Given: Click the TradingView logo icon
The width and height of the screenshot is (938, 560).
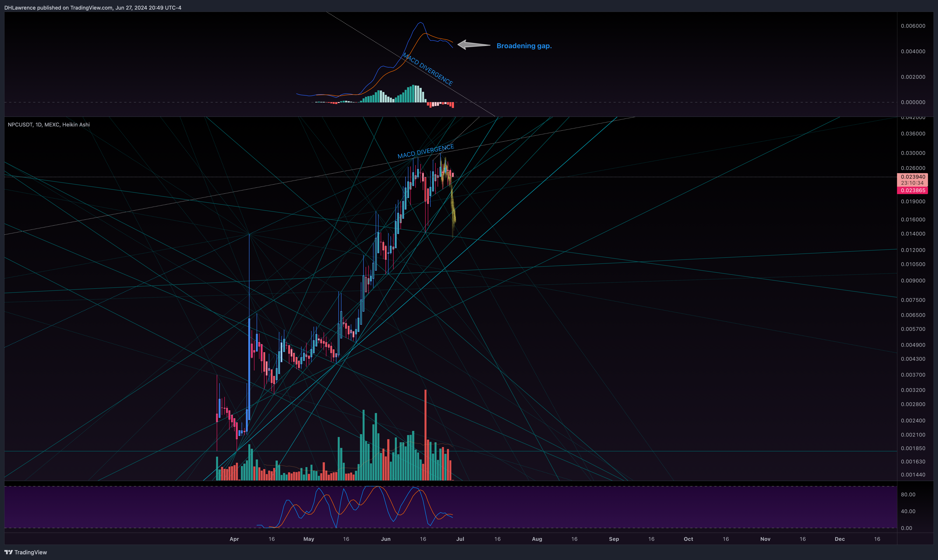Looking at the screenshot, I should (8, 552).
